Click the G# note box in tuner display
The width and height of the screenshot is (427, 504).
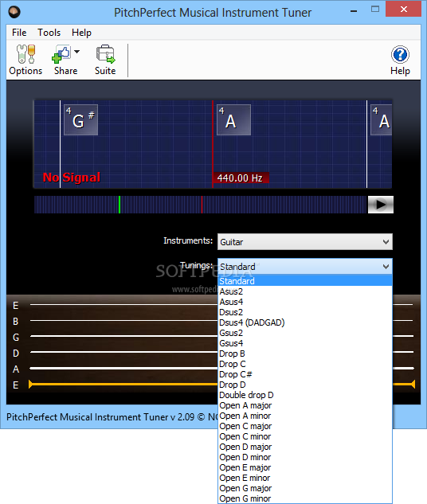pos(80,120)
